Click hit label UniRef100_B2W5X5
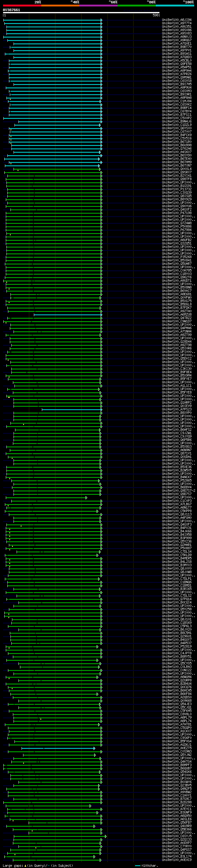This screenshot has width=197, height=868. (177, 470)
